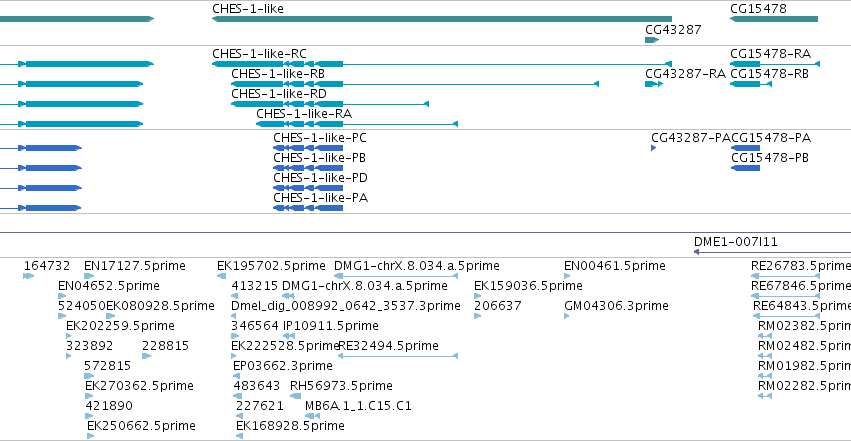This screenshot has width=851, height=441.
Task: Select RE26783.5prime cDNA feature
Action: pyautogui.click(x=785, y=276)
